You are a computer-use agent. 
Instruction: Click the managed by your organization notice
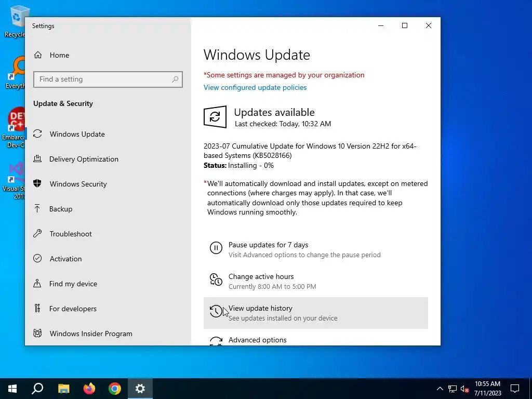[284, 75]
